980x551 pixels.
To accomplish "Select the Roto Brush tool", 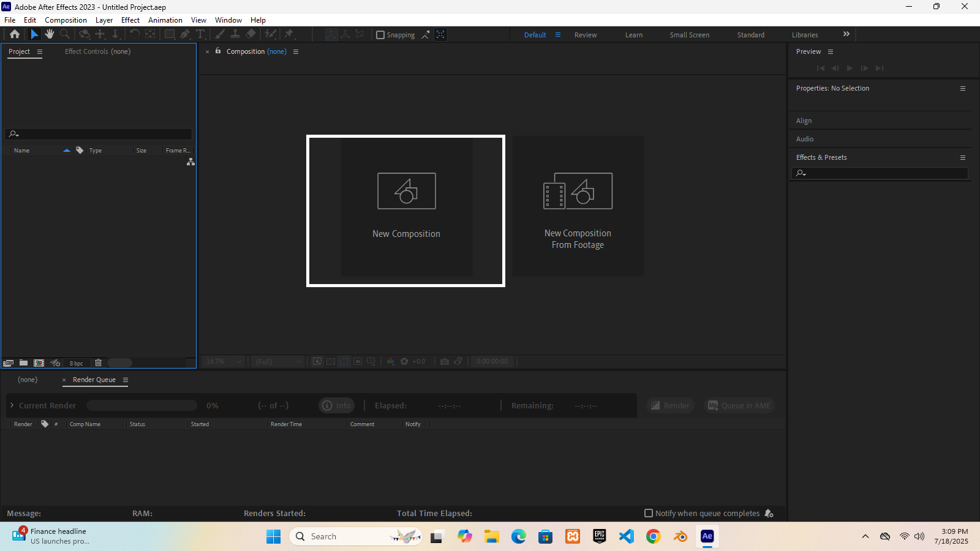I will (x=271, y=34).
